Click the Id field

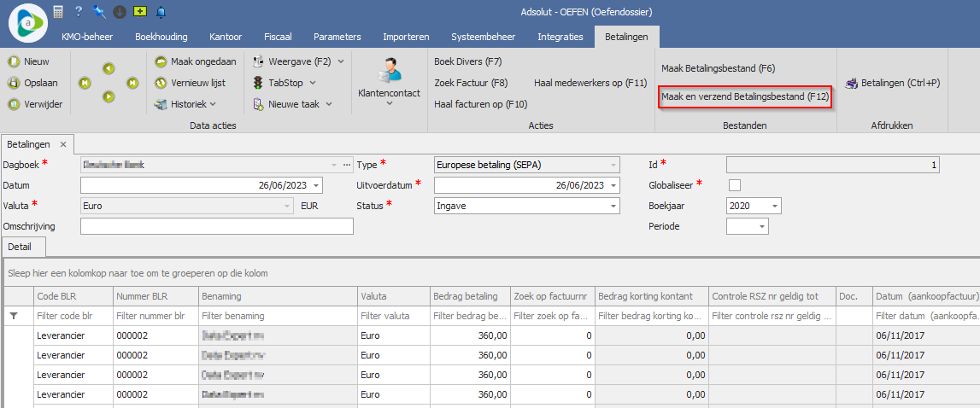tap(832, 165)
